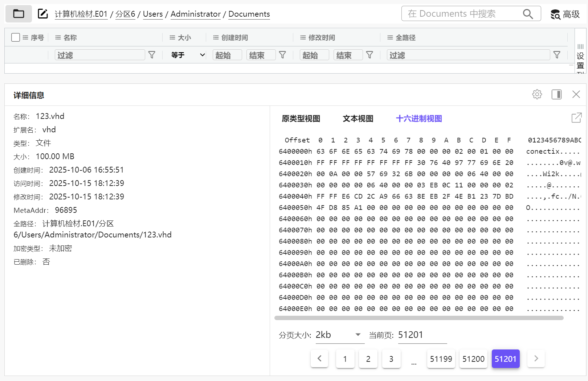Apply the name column filter funnel
This screenshot has width=588, height=381.
152,55
